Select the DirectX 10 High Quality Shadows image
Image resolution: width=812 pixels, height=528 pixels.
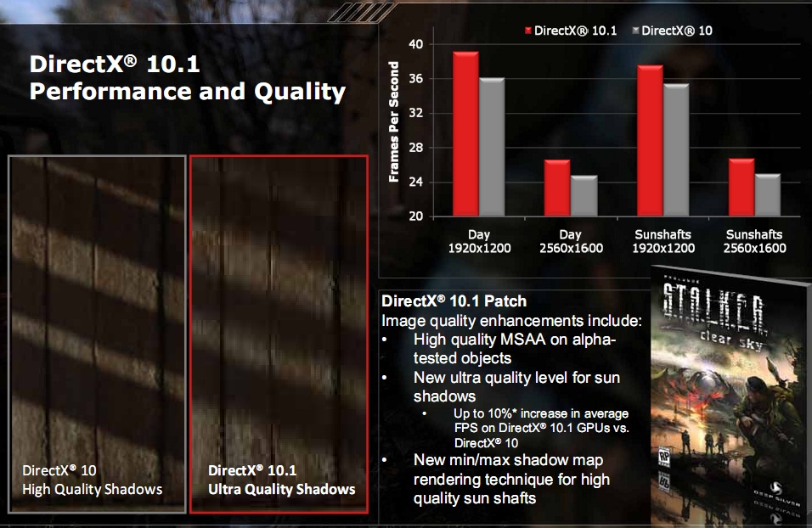coord(98,334)
